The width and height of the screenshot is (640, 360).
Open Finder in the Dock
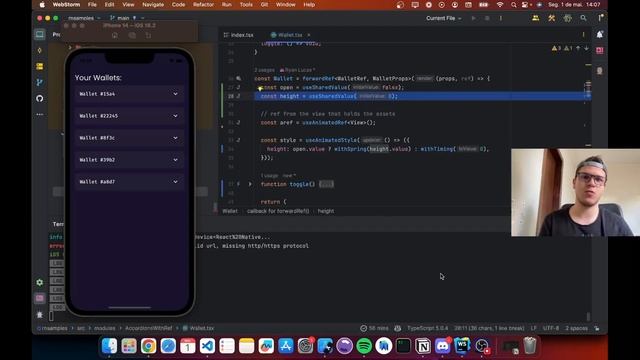click(x=109, y=346)
